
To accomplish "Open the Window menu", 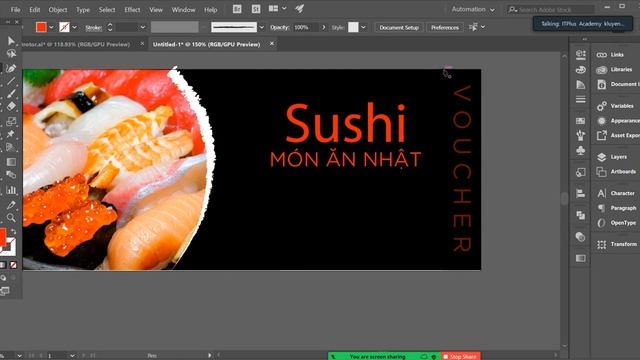I will 183,9.
